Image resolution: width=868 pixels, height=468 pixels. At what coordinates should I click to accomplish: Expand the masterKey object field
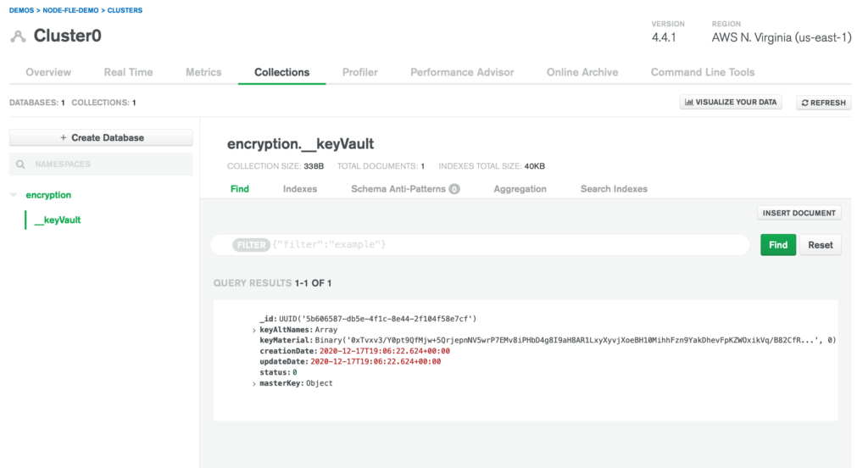pyautogui.click(x=254, y=384)
